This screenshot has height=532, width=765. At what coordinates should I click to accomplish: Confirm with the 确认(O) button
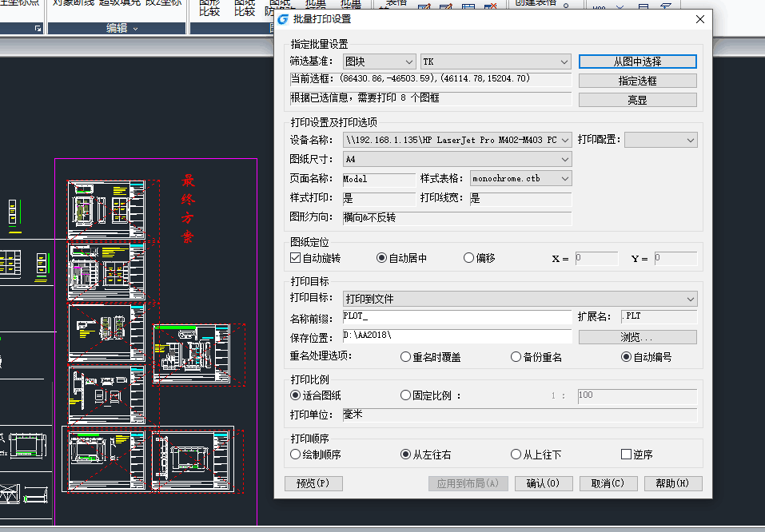(x=543, y=483)
